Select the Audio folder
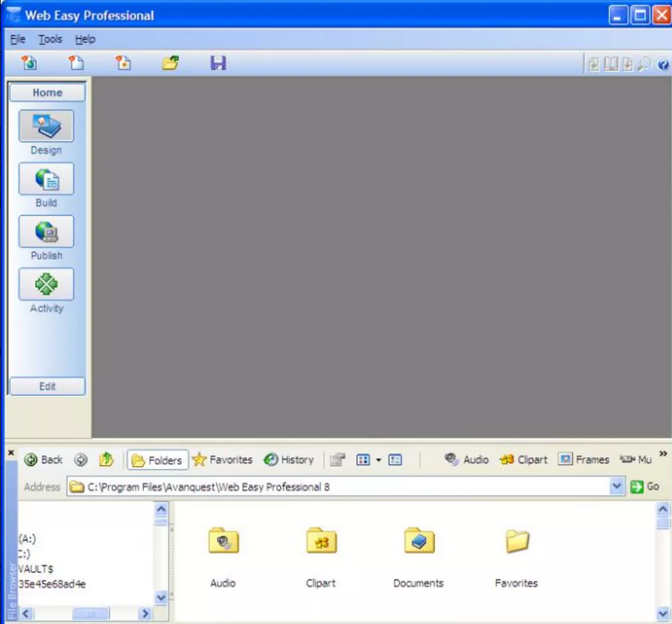672x624 pixels. pos(223,557)
